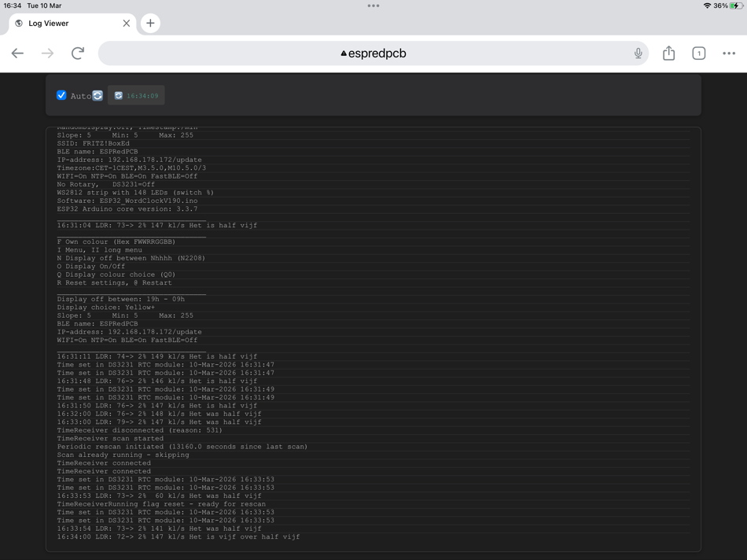Image resolution: width=747 pixels, height=560 pixels.
Task: Open the Share sheet
Action: click(668, 53)
